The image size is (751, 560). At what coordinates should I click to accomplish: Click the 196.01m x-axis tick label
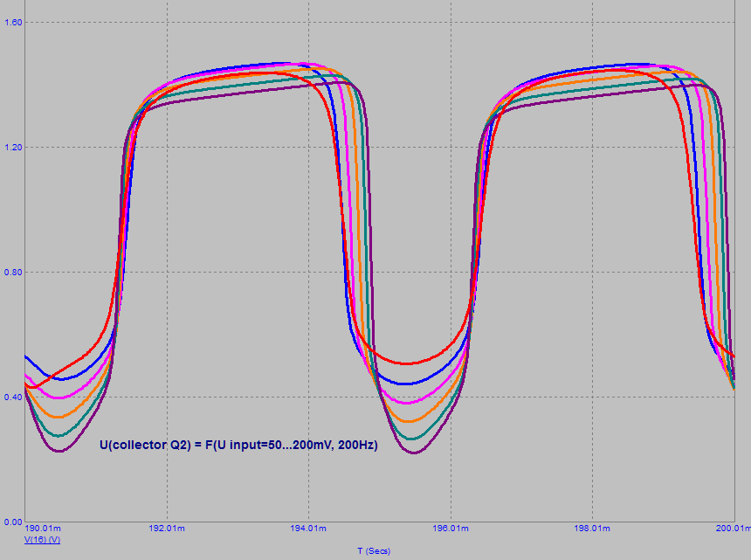pyautogui.click(x=451, y=529)
